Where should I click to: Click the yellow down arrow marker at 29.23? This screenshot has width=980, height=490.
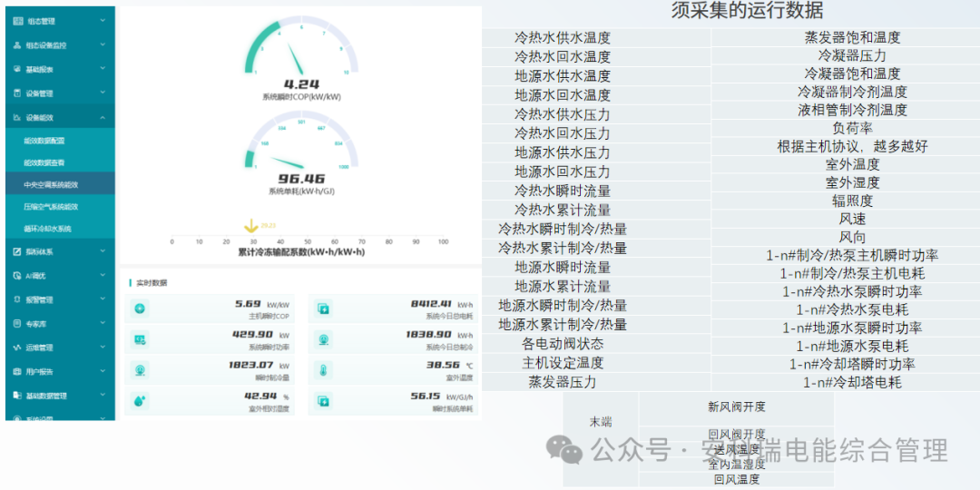point(251,226)
